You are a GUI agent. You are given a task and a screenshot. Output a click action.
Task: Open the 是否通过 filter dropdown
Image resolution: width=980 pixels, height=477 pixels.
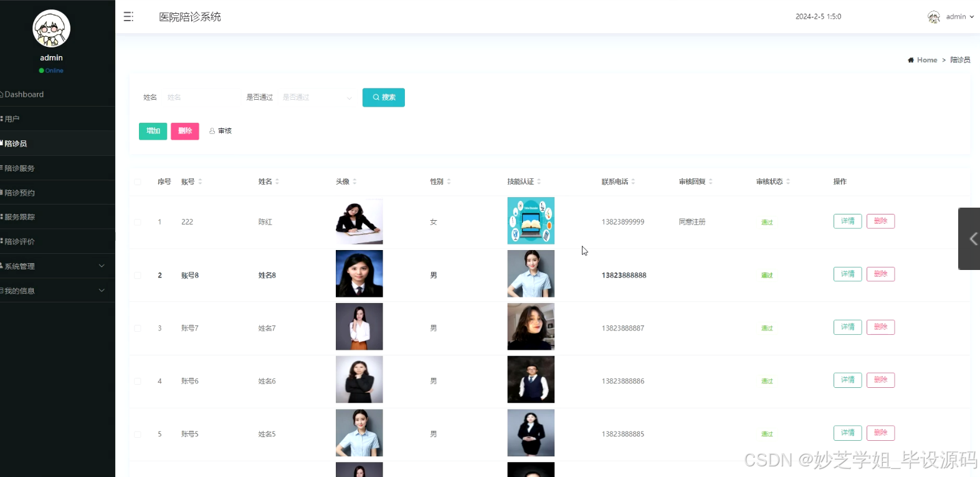[x=317, y=97]
